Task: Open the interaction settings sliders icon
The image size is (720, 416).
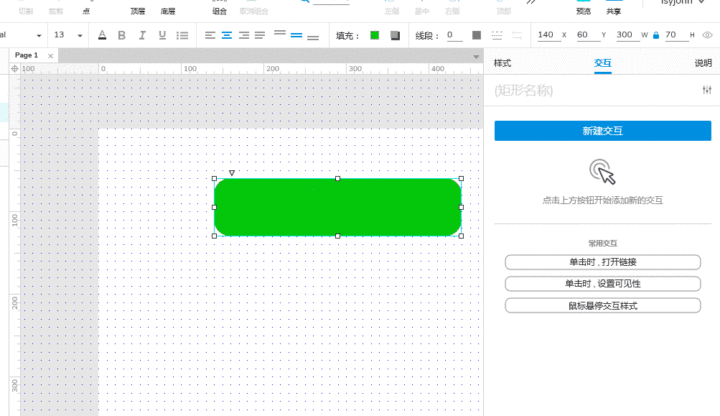Action: pyautogui.click(x=707, y=90)
